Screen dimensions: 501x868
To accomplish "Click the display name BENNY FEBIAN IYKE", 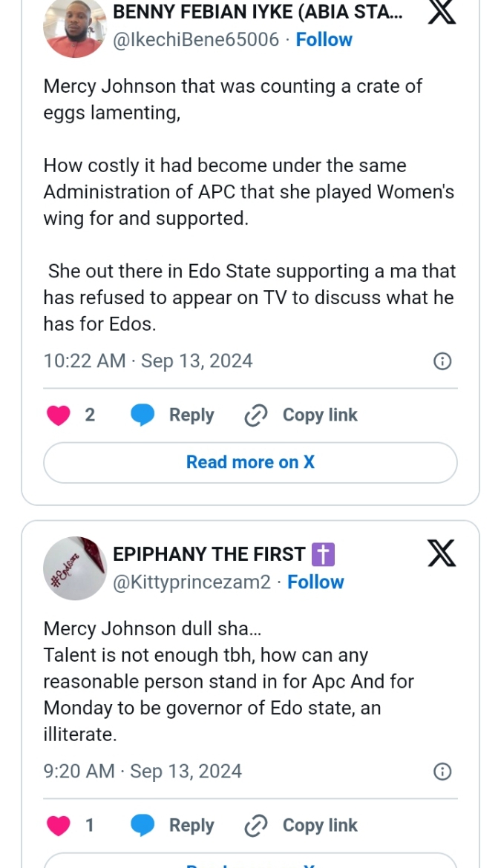I will 258,12.
